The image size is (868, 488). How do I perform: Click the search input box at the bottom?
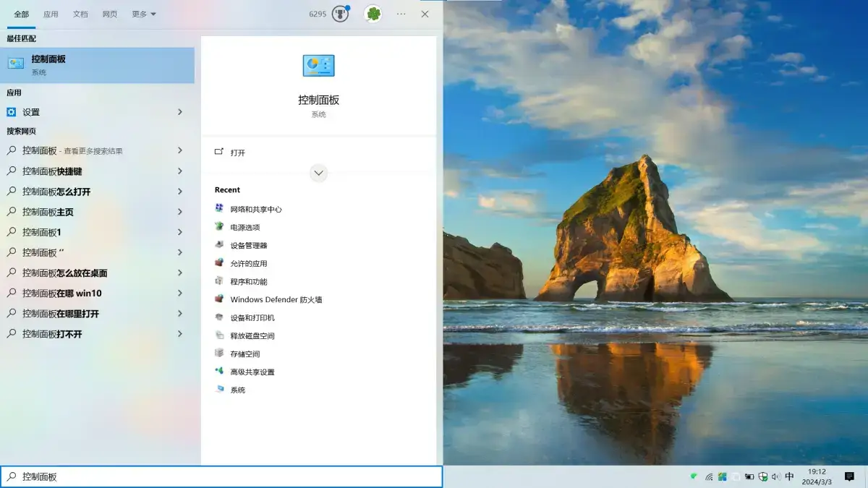coord(217,476)
